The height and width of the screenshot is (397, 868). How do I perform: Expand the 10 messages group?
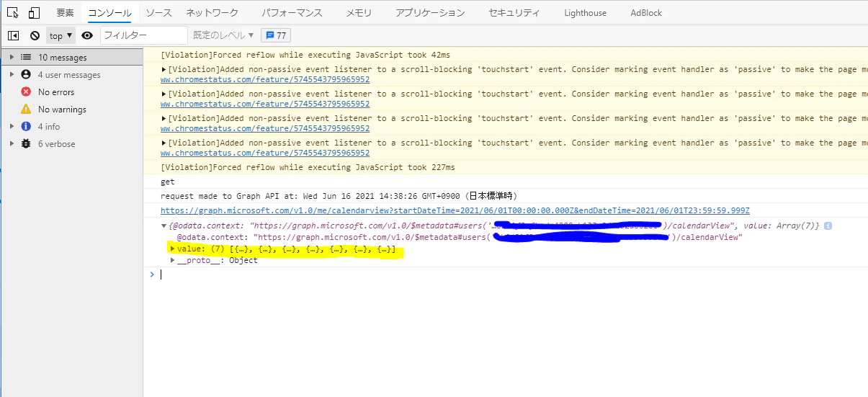12,57
